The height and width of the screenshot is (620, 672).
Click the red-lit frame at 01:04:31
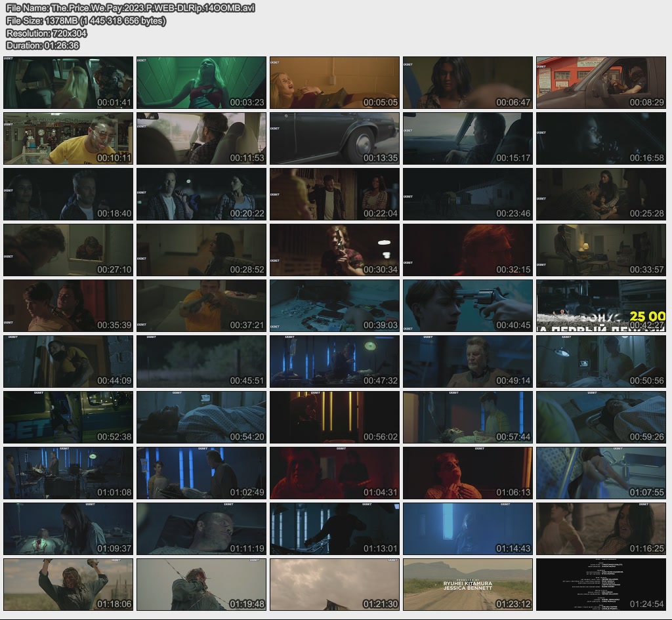point(334,473)
